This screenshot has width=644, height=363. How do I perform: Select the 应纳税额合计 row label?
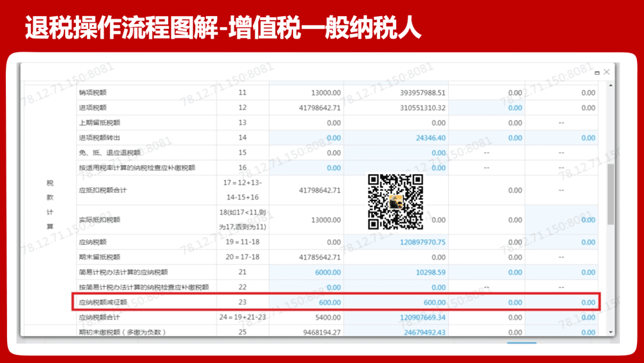99,317
